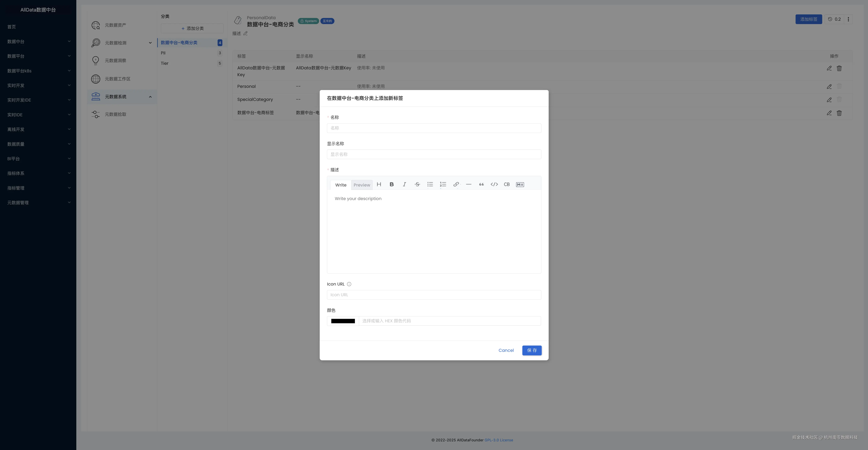
Task: Click the Cancel button
Action: tap(506, 350)
